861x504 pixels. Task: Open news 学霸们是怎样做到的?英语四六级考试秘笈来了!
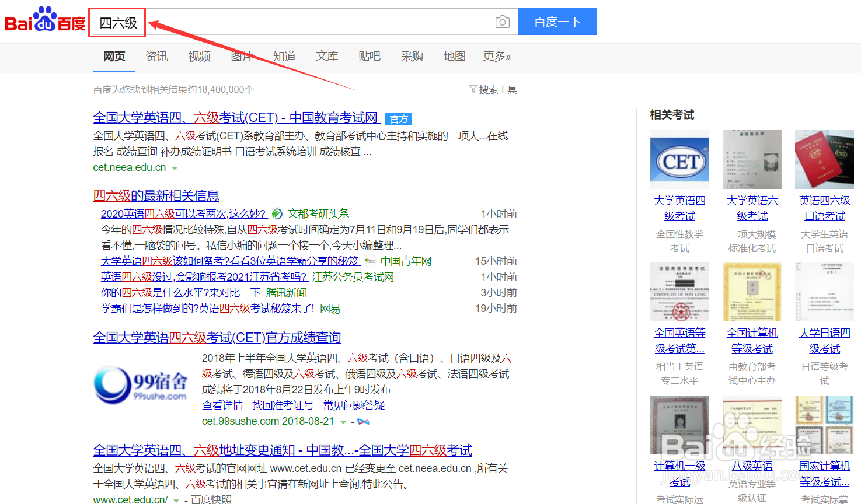pos(208,309)
